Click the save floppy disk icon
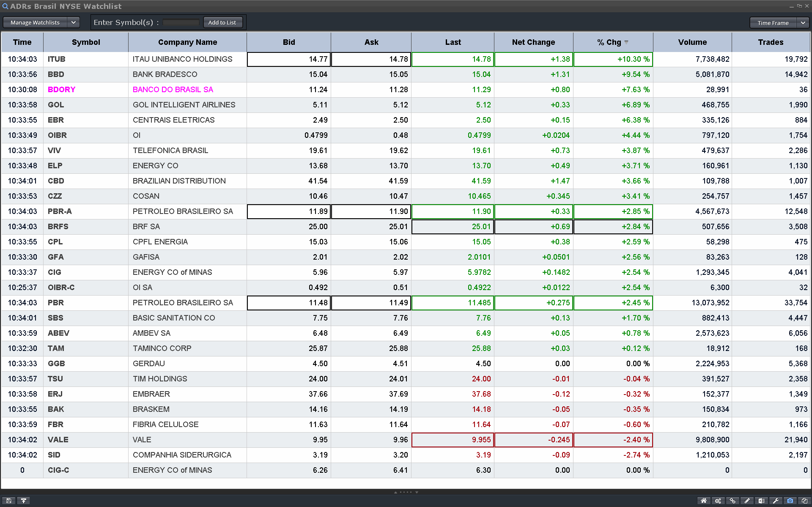This screenshot has height=507, width=812. [x=8, y=501]
